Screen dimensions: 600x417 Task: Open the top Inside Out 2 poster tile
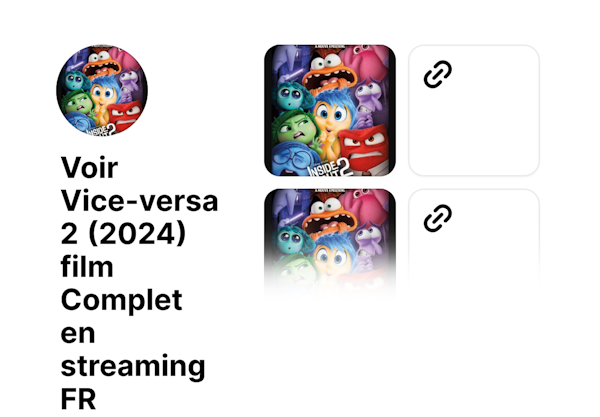tap(330, 111)
